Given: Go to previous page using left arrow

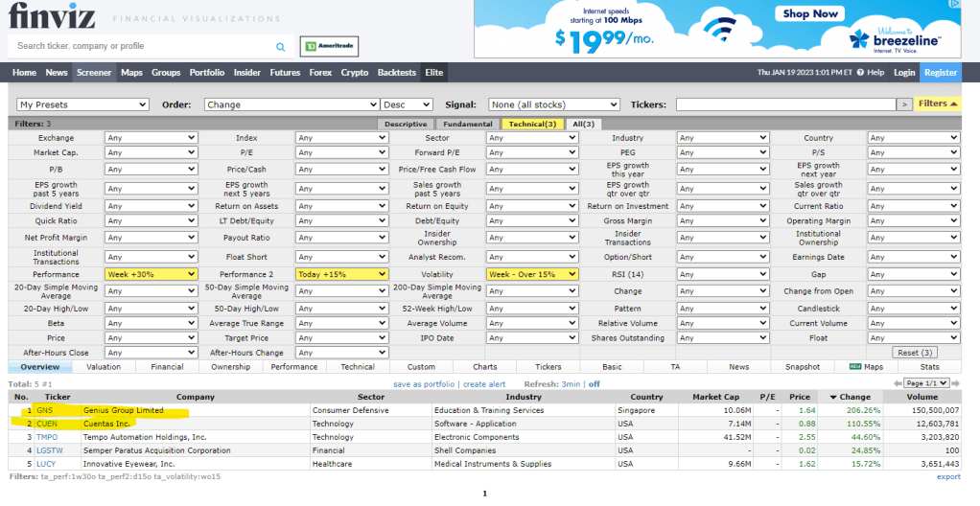Looking at the screenshot, I should coord(898,382).
